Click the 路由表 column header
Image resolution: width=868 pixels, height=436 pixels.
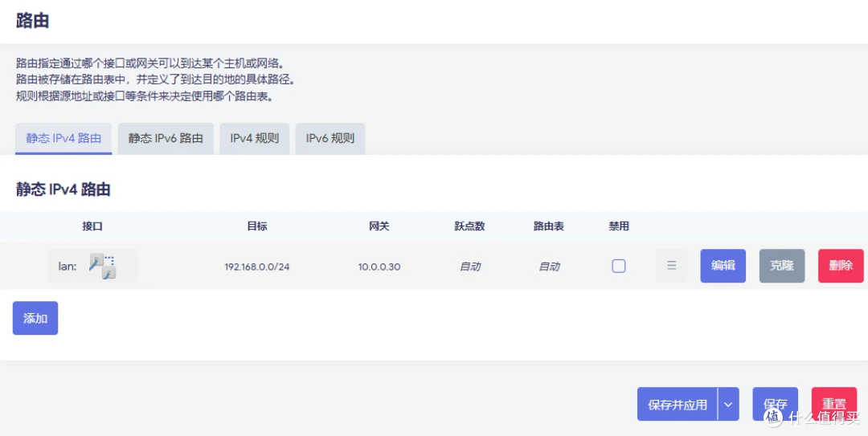coord(549,226)
